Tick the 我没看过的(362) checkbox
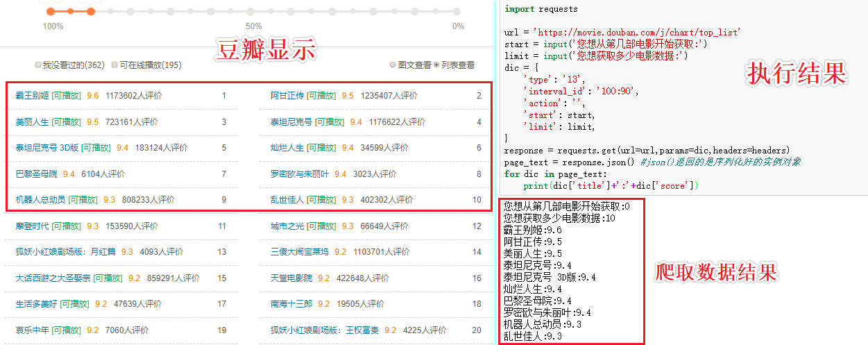868x345 pixels. pyautogui.click(x=39, y=65)
